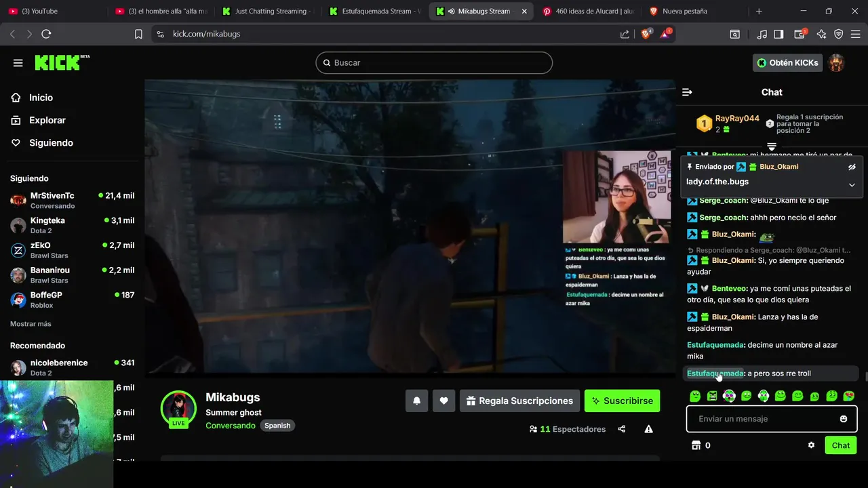Open Siguiendo in the sidebar
The height and width of the screenshot is (488, 868).
pyautogui.click(x=51, y=143)
